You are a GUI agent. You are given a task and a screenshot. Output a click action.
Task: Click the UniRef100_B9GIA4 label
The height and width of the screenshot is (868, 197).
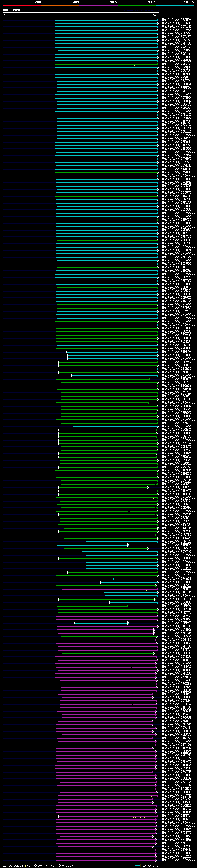pos(177,54)
